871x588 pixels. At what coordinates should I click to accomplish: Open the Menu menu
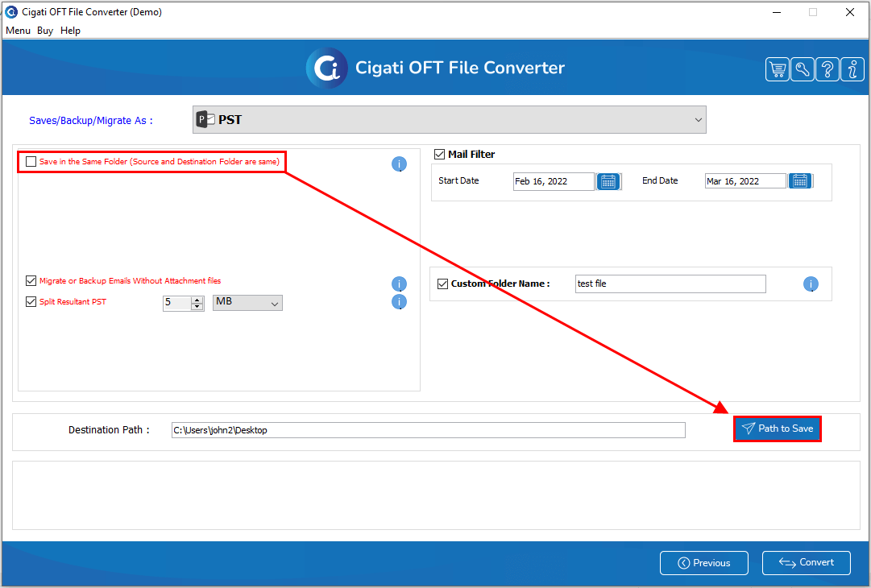point(18,31)
